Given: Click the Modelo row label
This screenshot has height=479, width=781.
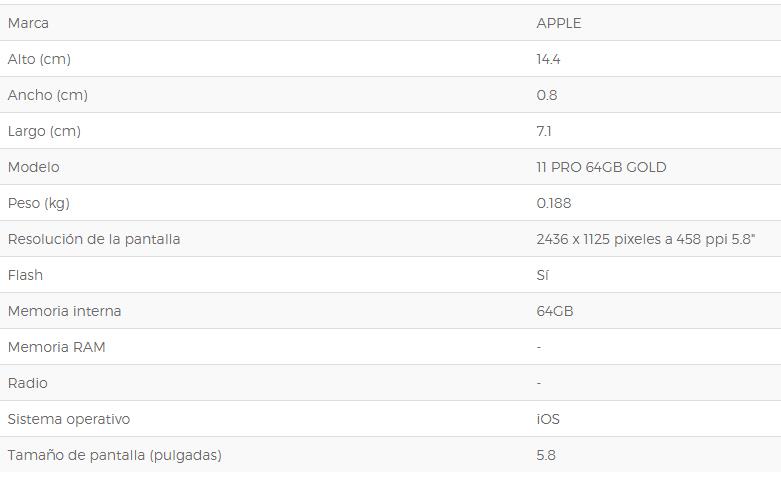Looking at the screenshot, I should [33, 167].
